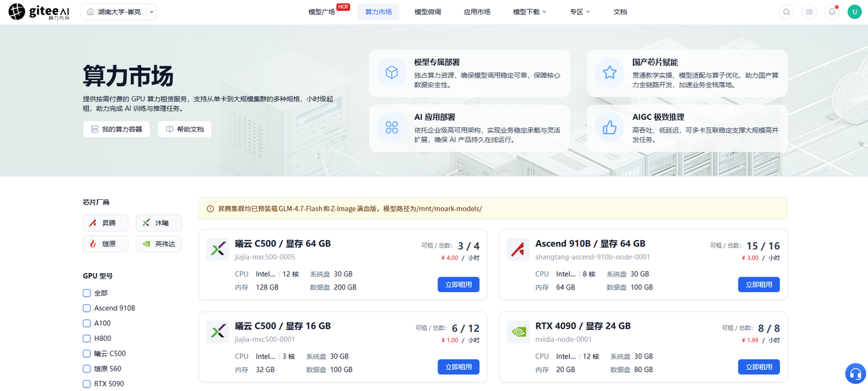Click the Gitee AI logo
The width and height of the screenshot is (868, 391).
click(x=39, y=12)
